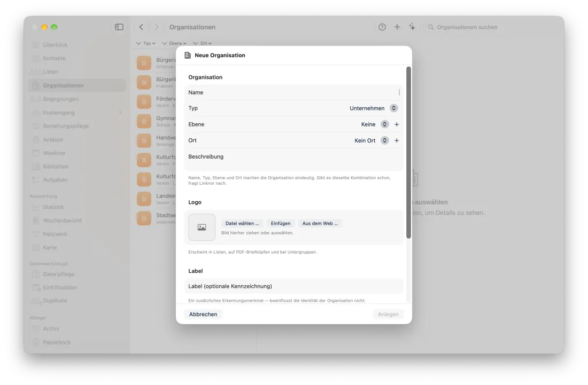Image resolution: width=588 pixels, height=385 pixels.
Task: Open Duplikate in the sidebar
Action: pyautogui.click(x=77, y=301)
